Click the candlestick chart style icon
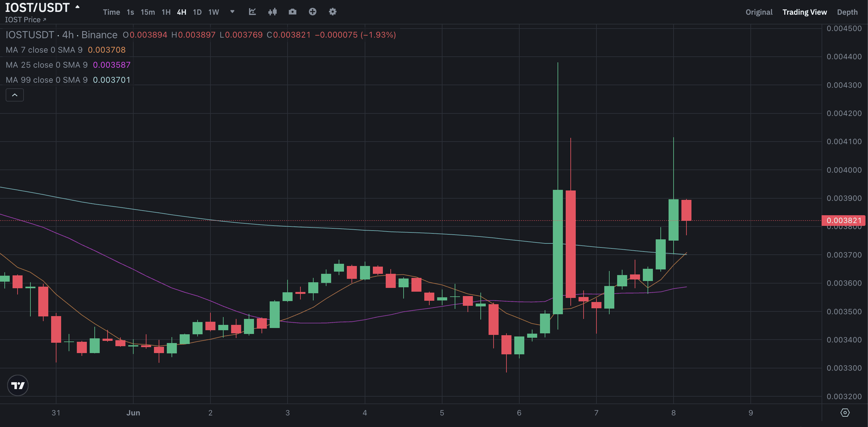Image resolution: width=868 pixels, height=427 pixels. 272,12
